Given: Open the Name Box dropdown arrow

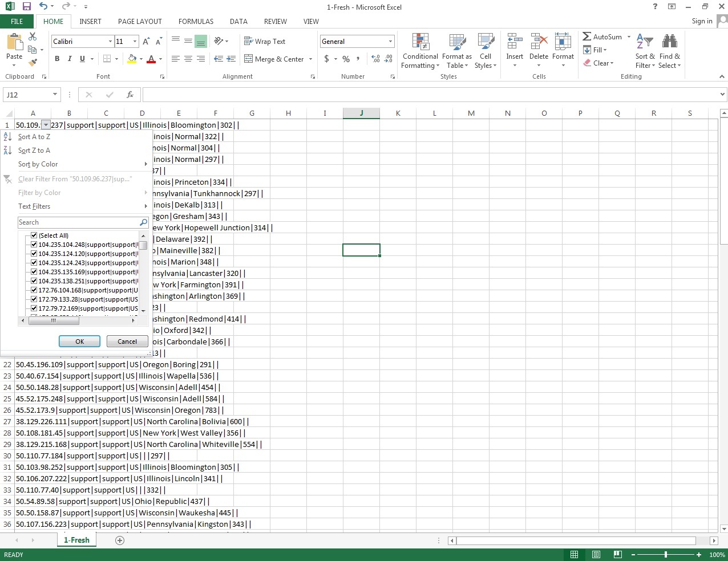Looking at the screenshot, I should [55, 95].
